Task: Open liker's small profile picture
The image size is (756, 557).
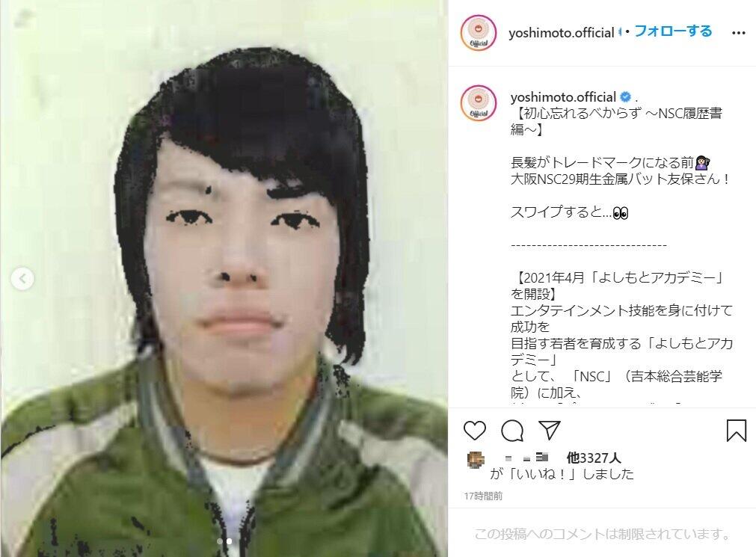Action: pyautogui.click(x=476, y=460)
